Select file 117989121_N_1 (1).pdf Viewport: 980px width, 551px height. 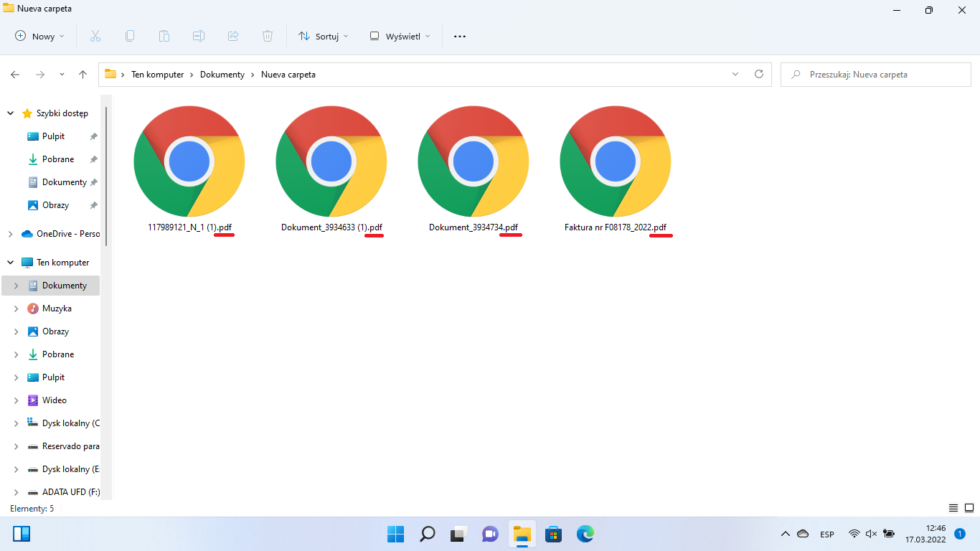click(189, 169)
